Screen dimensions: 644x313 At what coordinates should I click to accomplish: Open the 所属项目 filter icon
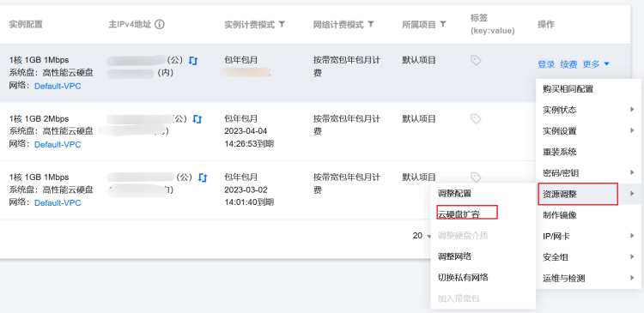[x=443, y=25]
